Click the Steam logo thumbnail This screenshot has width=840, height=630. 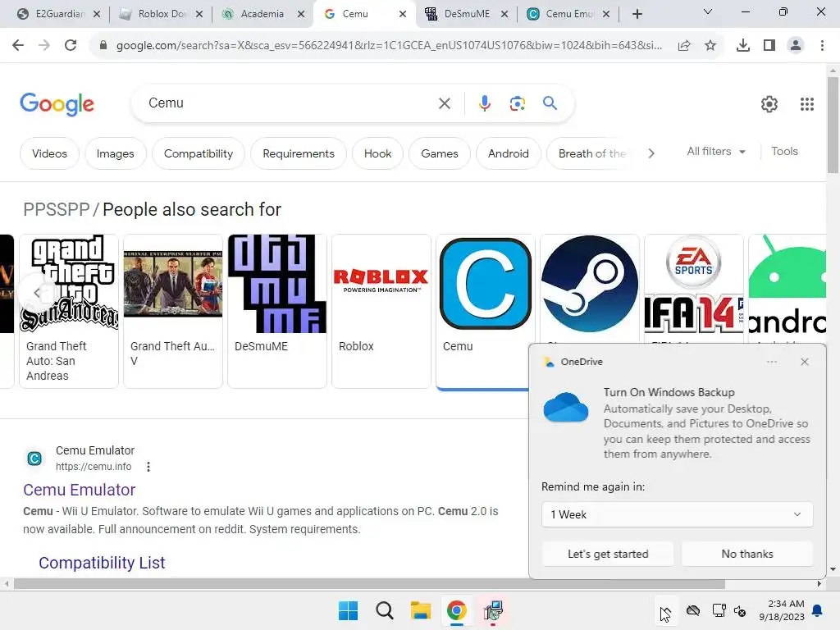point(590,284)
